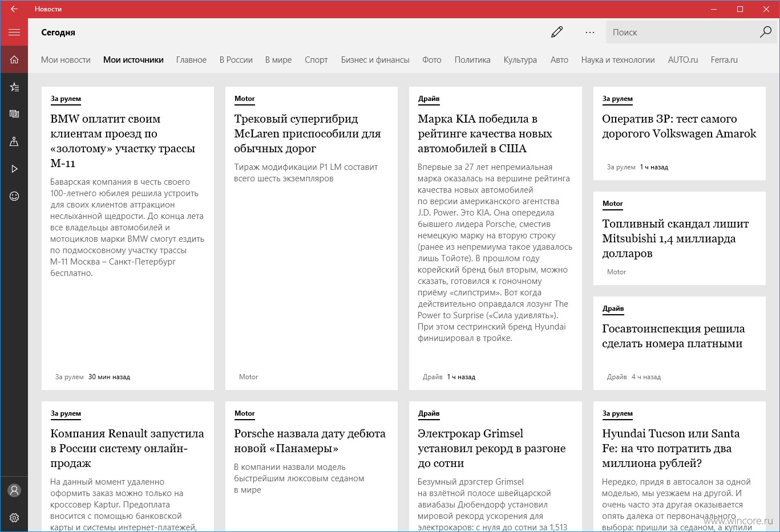780x532 pixels.
Task: Click the back arrow in title bar
Action: tap(14, 9)
